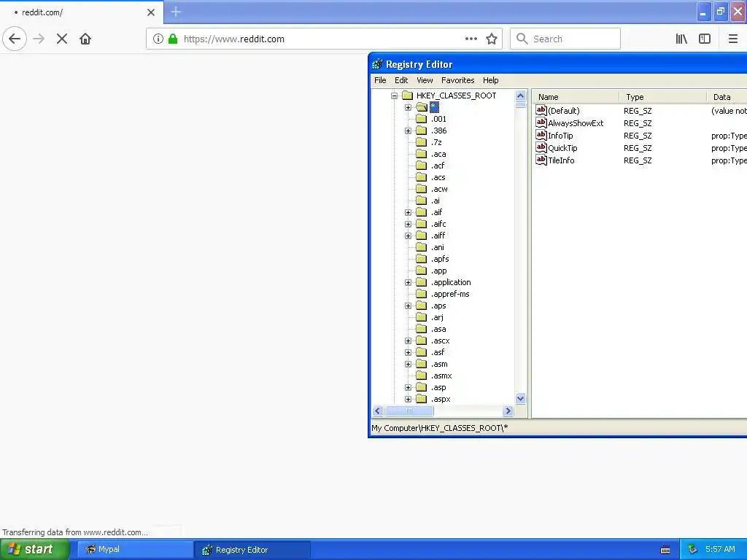
Task: Select the .apfs registry key
Action: pyautogui.click(x=440, y=259)
